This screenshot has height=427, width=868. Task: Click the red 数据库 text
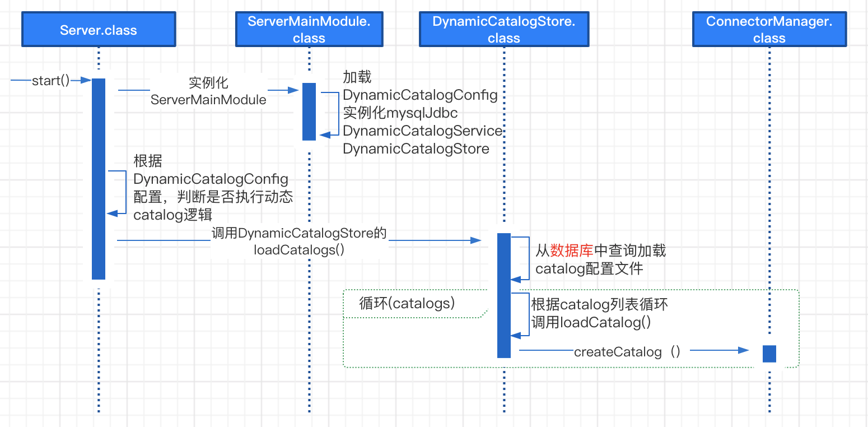pyautogui.click(x=571, y=250)
